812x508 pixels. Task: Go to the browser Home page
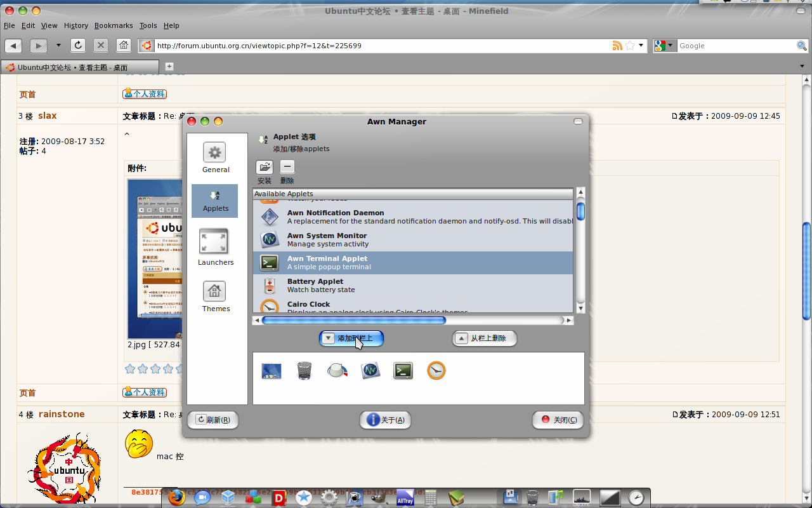(x=124, y=45)
